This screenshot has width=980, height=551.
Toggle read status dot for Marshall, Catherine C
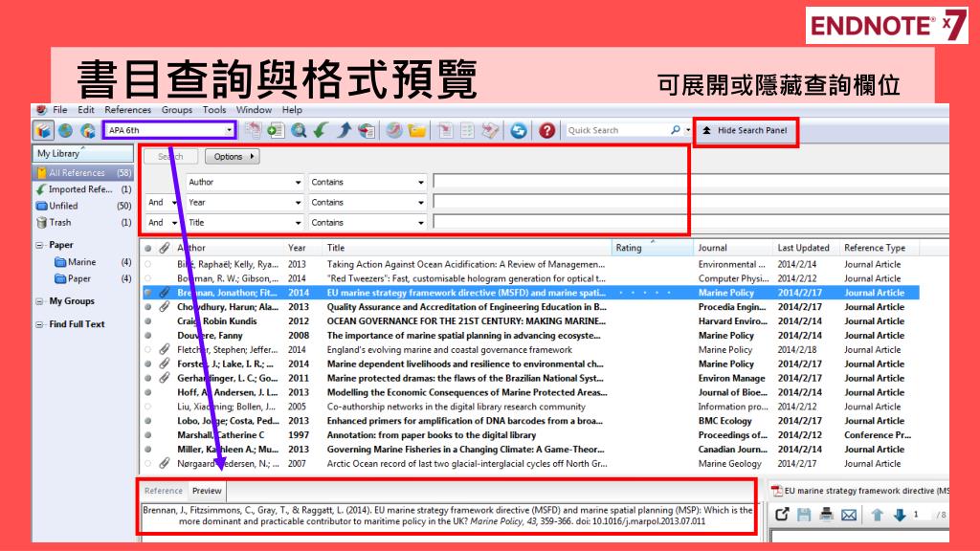[148, 435]
